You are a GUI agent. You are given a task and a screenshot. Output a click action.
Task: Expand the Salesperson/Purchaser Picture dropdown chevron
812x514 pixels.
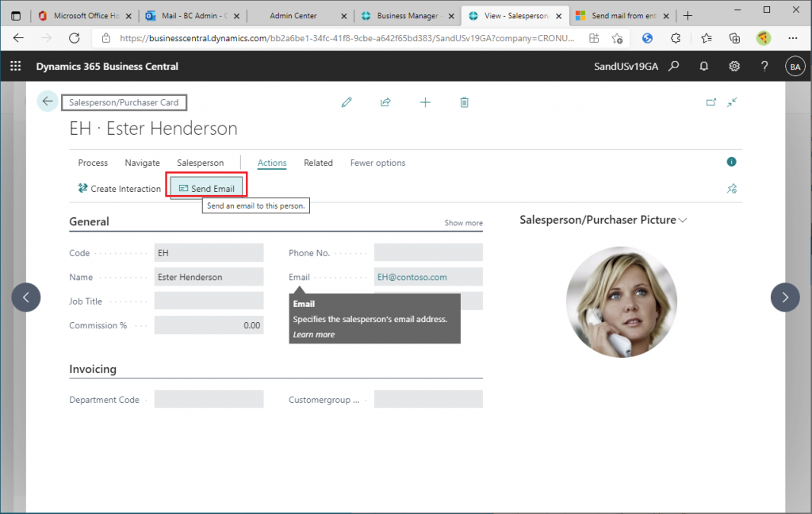pyautogui.click(x=683, y=221)
